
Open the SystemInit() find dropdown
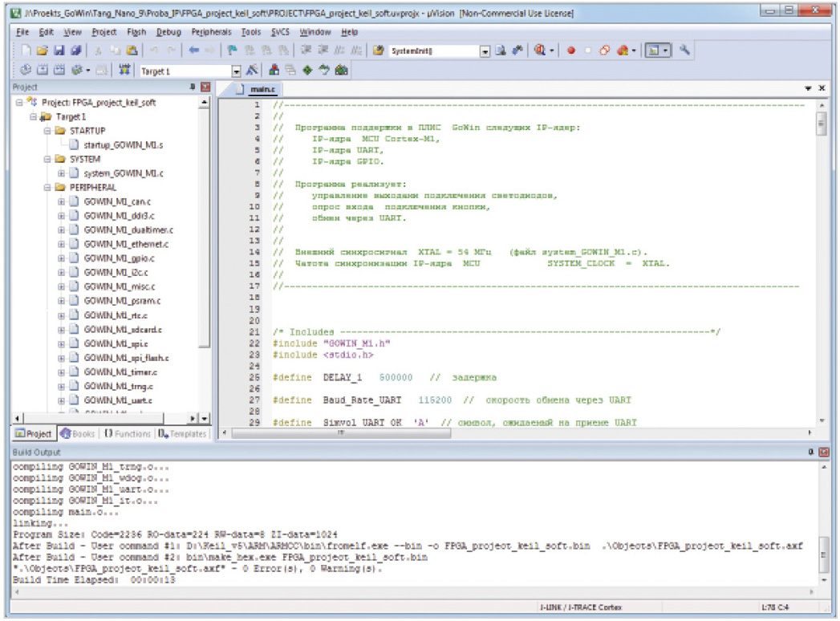tap(485, 51)
